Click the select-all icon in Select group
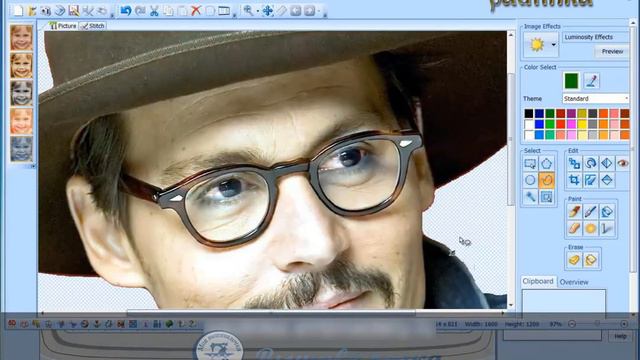 pyautogui.click(x=546, y=197)
